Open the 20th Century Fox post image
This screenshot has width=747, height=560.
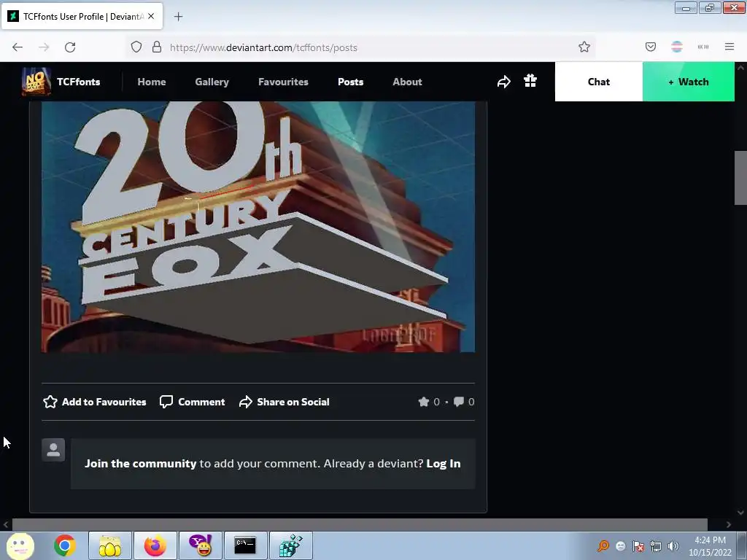coord(258,227)
